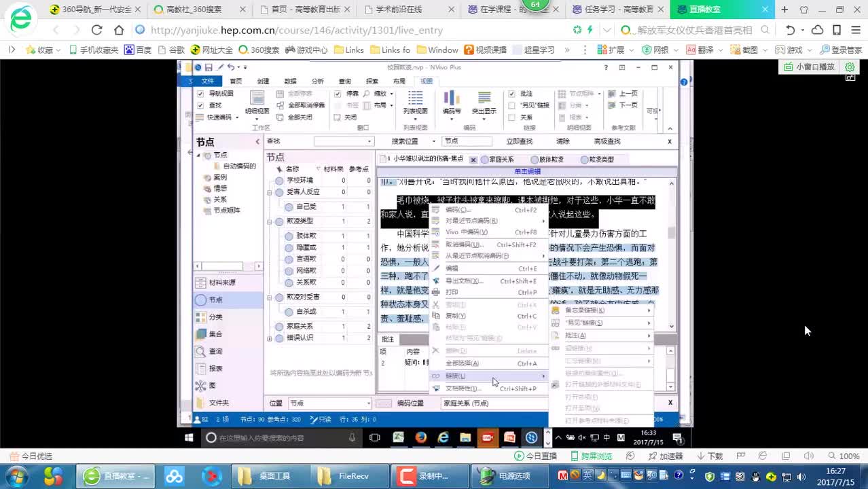Choose 全部选择(A) in context menu
The width and height of the screenshot is (868, 489).
[488, 363]
